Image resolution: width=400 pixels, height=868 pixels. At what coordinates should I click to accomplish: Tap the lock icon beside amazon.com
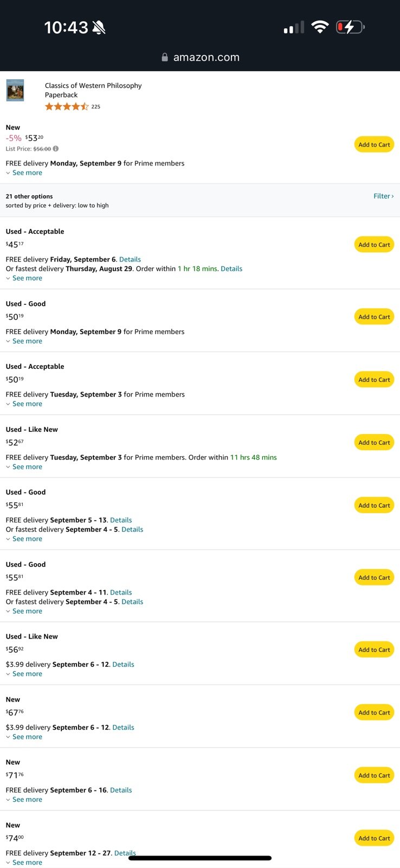pyautogui.click(x=165, y=58)
